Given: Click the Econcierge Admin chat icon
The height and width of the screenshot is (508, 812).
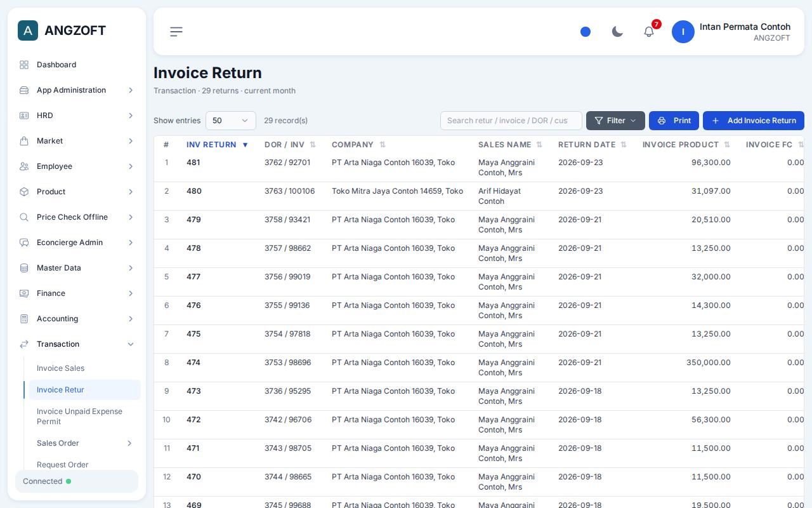Looking at the screenshot, I should pyautogui.click(x=24, y=243).
